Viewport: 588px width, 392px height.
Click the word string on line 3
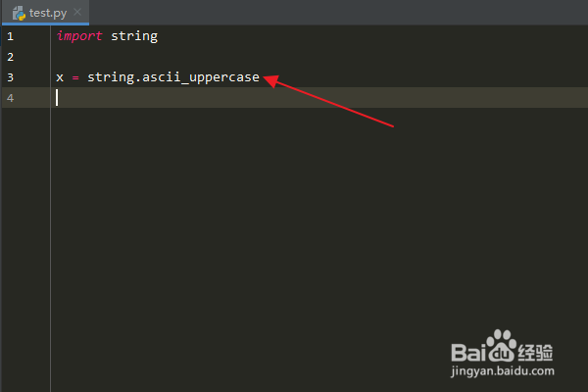(x=110, y=77)
